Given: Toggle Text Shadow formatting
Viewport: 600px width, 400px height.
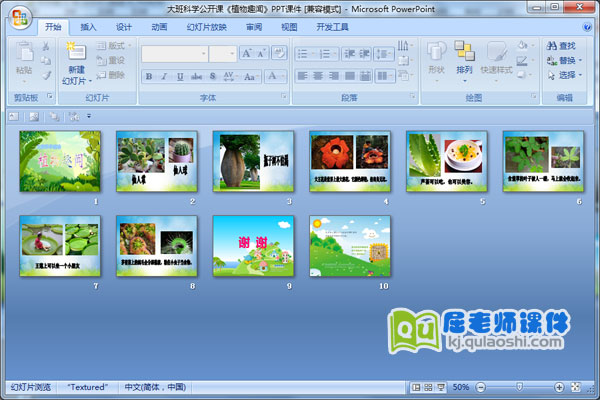Looking at the screenshot, I should [x=213, y=77].
